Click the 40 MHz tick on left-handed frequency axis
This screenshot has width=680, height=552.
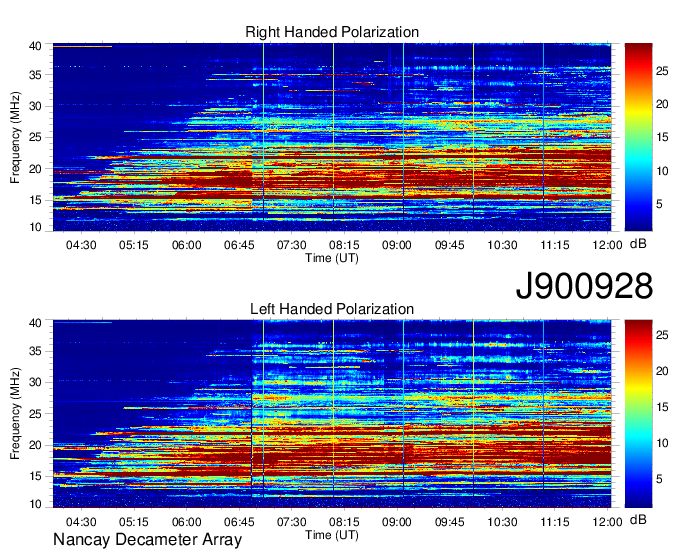coord(35,323)
